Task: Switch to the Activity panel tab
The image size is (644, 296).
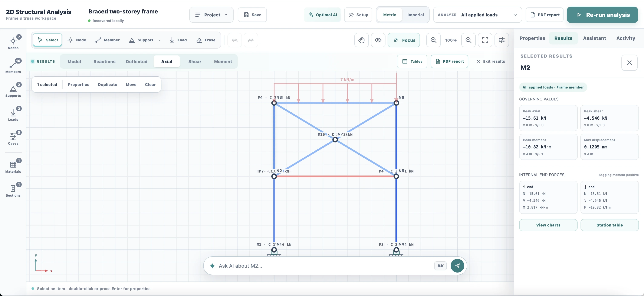Action: pos(625,38)
